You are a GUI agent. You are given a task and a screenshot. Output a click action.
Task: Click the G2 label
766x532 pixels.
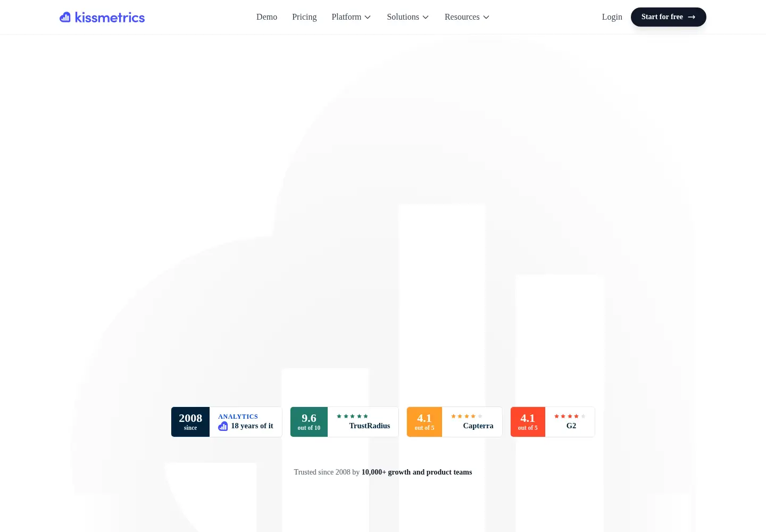pyautogui.click(x=571, y=426)
